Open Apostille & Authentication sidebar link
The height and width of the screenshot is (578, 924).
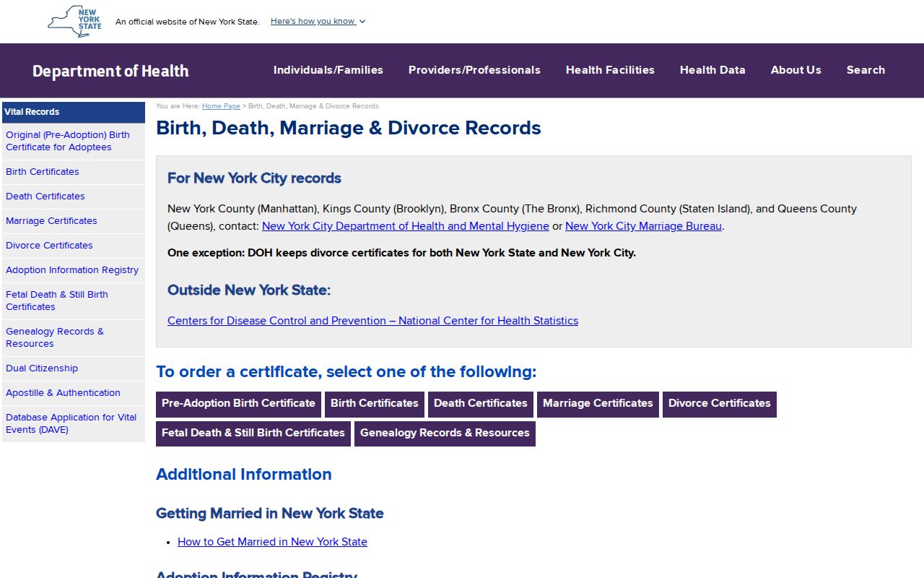coord(74,393)
